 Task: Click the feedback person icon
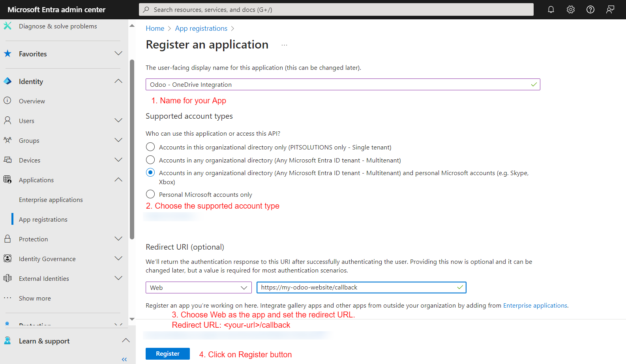(x=610, y=9)
